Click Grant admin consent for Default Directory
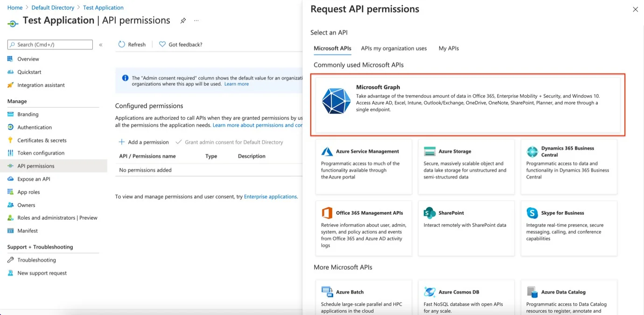This screenshot has width=644, height=315. point(229,142)
